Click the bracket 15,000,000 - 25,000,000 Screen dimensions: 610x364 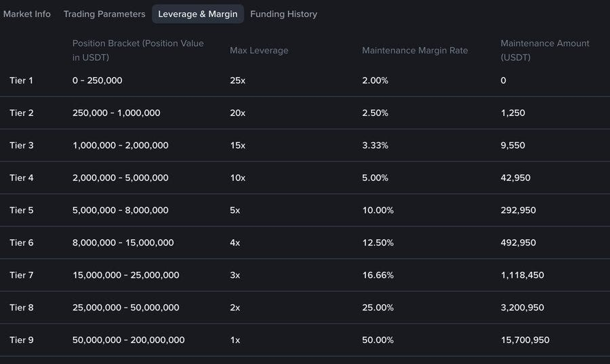[125, 275]
